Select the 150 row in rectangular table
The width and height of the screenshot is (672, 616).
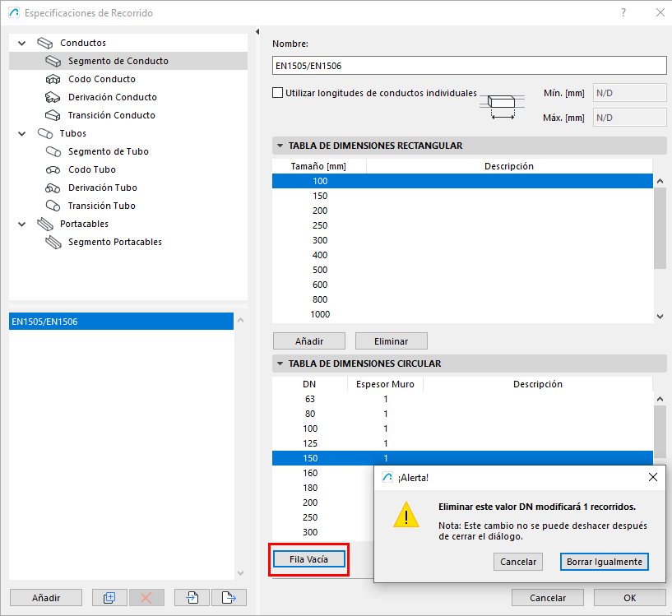pyautogui.click(x=462, y=196)
